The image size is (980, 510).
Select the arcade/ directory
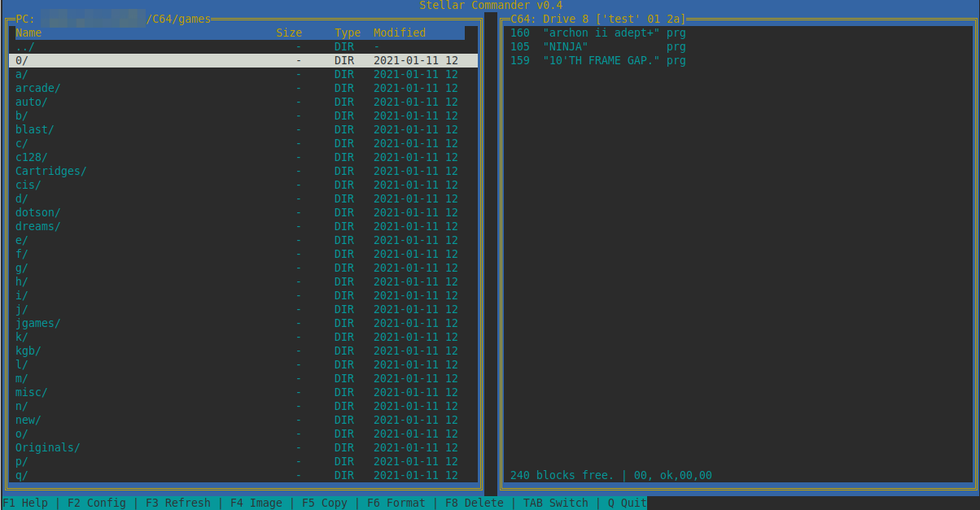37,88
